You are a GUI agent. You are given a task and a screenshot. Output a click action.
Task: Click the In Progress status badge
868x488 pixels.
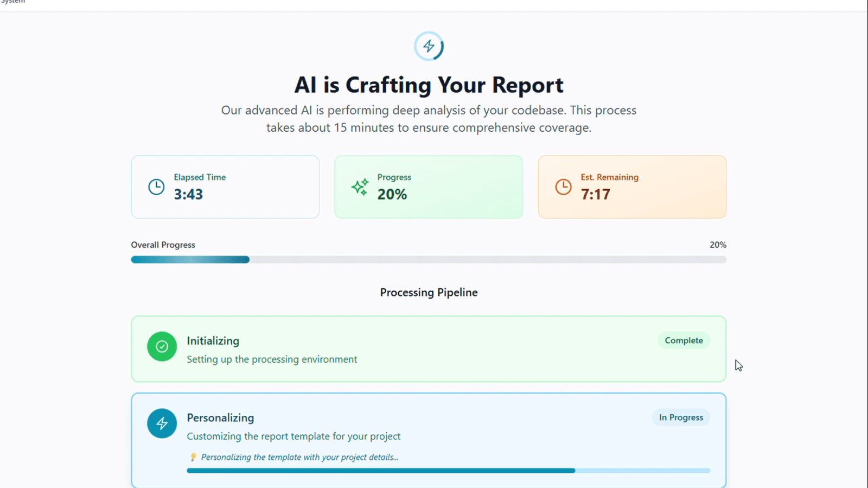point(681,418)
